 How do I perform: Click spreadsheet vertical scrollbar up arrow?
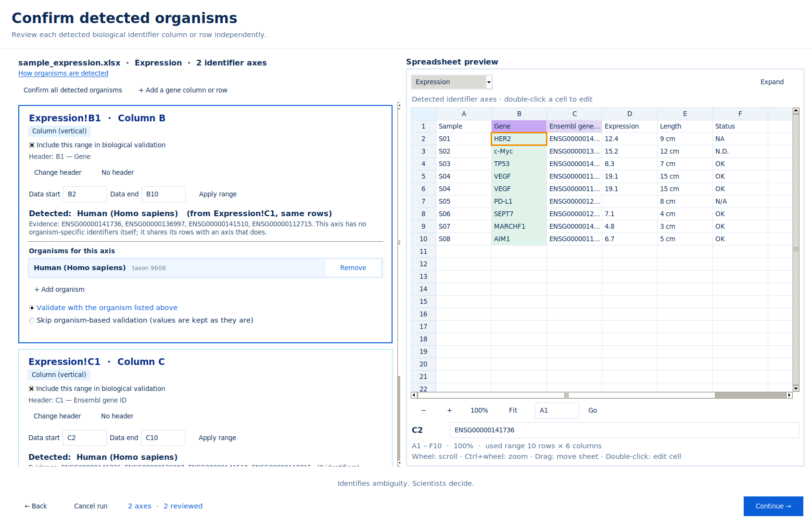(x=796, y=111)
